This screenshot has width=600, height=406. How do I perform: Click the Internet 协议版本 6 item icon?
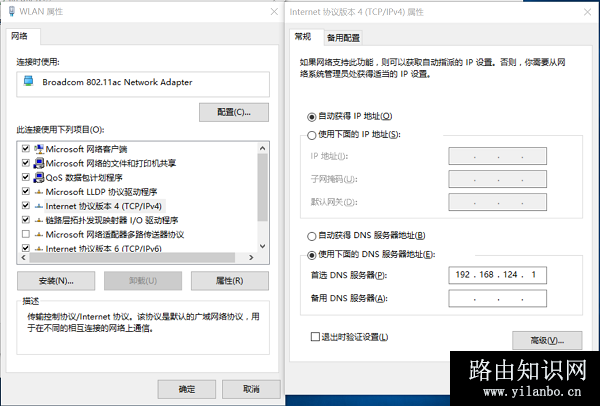[39, 249]
